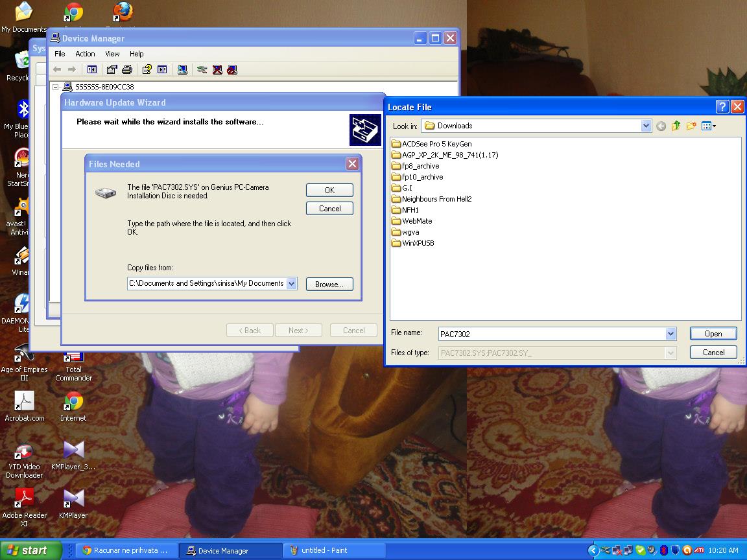Open the File name dropdown arrow
Image resolution: width=747 pixels, height=560 pixels.
670,334
